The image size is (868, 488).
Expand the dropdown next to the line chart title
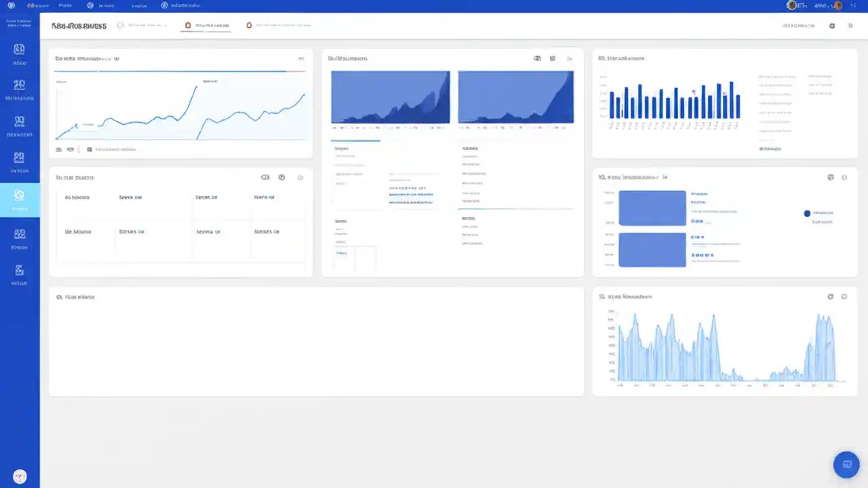113,58
